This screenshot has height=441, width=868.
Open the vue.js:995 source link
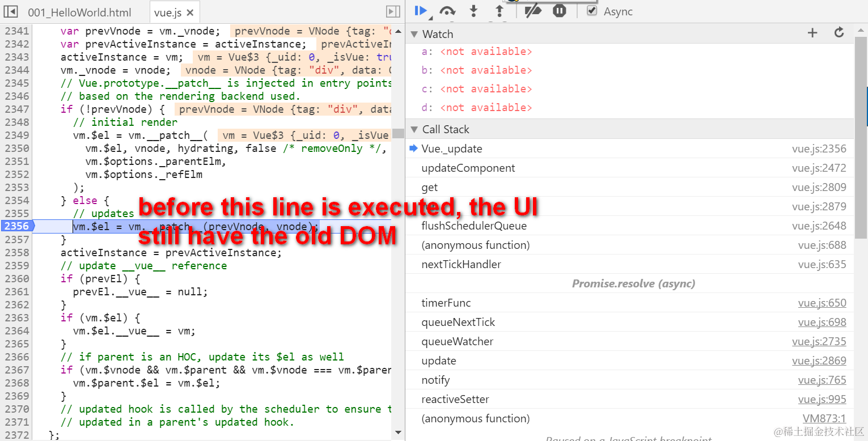tap(822, 399)
